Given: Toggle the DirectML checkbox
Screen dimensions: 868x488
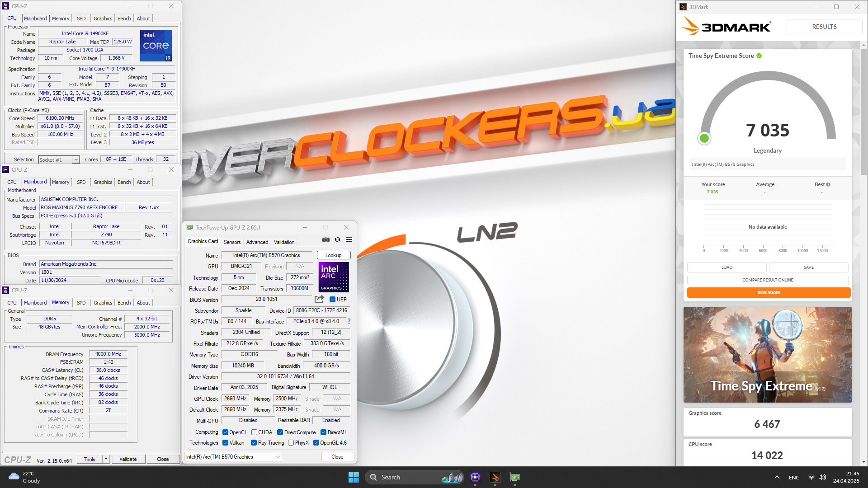Looking at the screenshot, I should pos(323,432).
